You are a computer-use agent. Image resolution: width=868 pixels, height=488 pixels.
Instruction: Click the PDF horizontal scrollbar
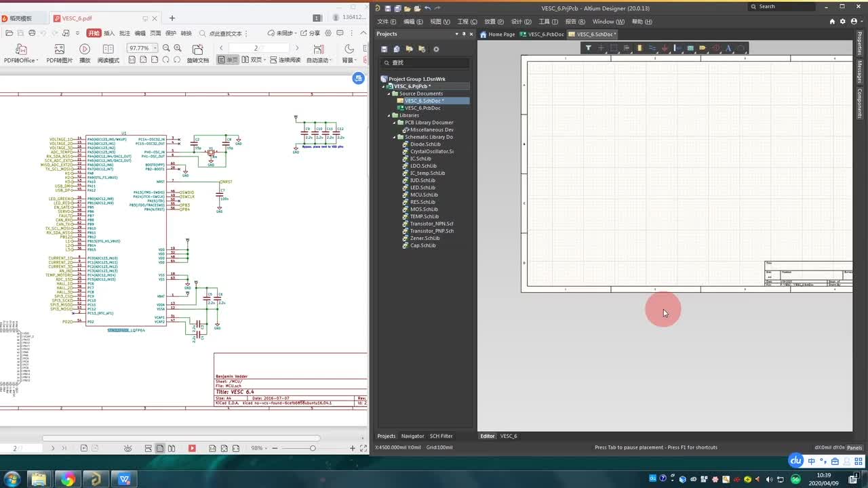point(182,438)
